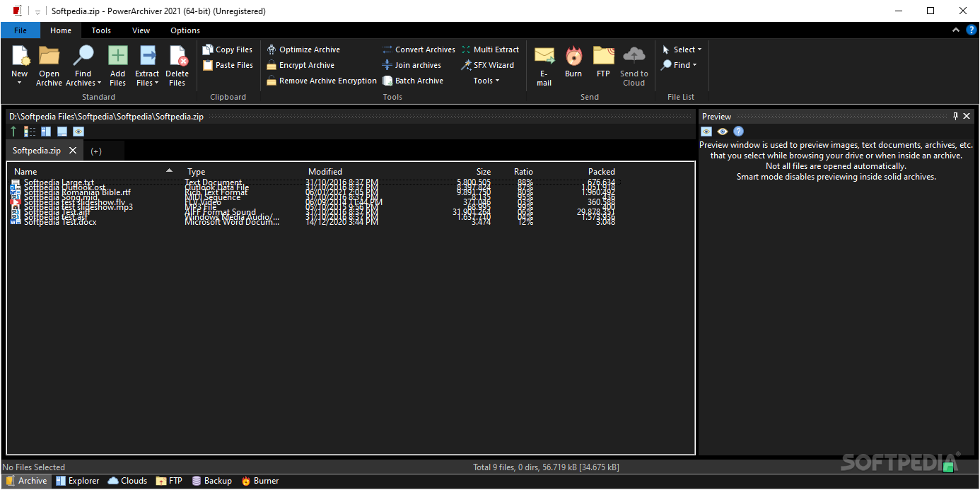This screenshot has height=490, width=980.
Task: Click Send to Cloud icon
Action: click(x=634, y=56)
